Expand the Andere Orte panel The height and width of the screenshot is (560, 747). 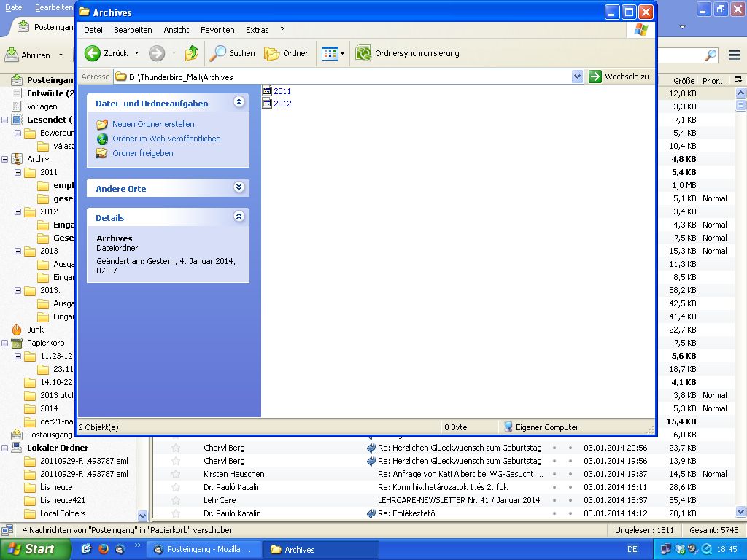click(x=239, y=187)
